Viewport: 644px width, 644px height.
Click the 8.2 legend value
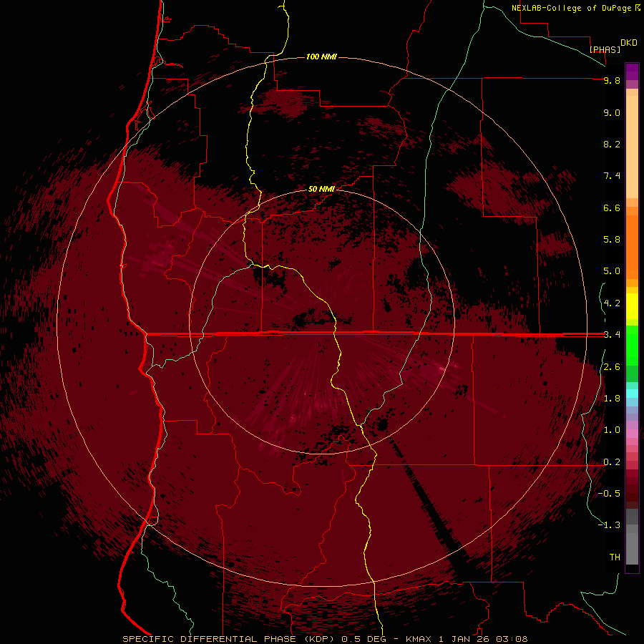coord(612,144)
